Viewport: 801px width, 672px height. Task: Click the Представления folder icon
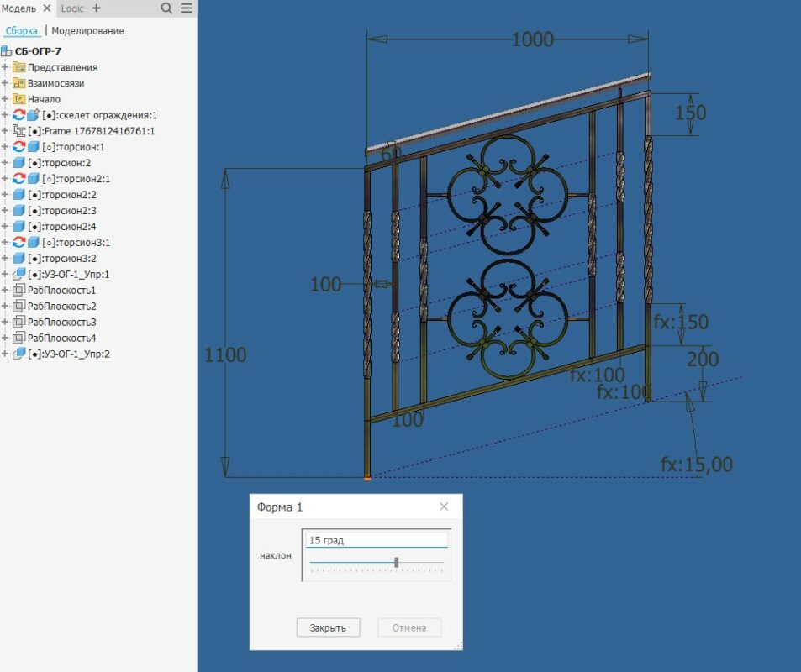(18, 67)
